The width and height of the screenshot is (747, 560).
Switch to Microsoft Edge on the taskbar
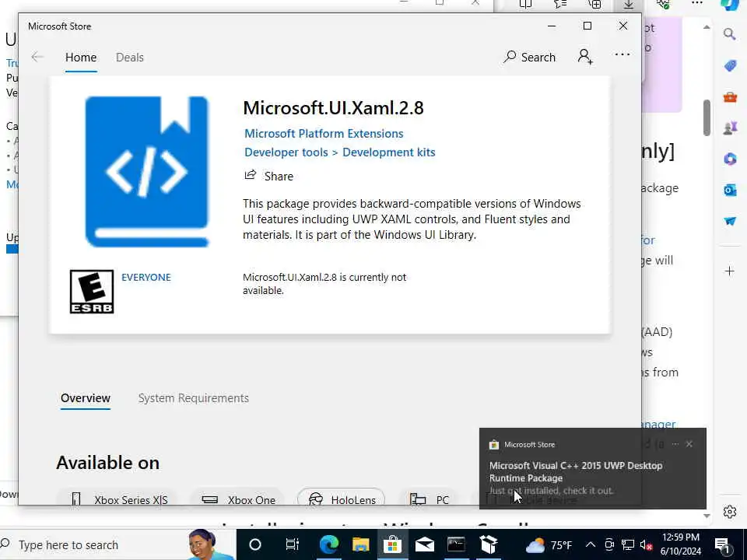[x=328, y=544]
